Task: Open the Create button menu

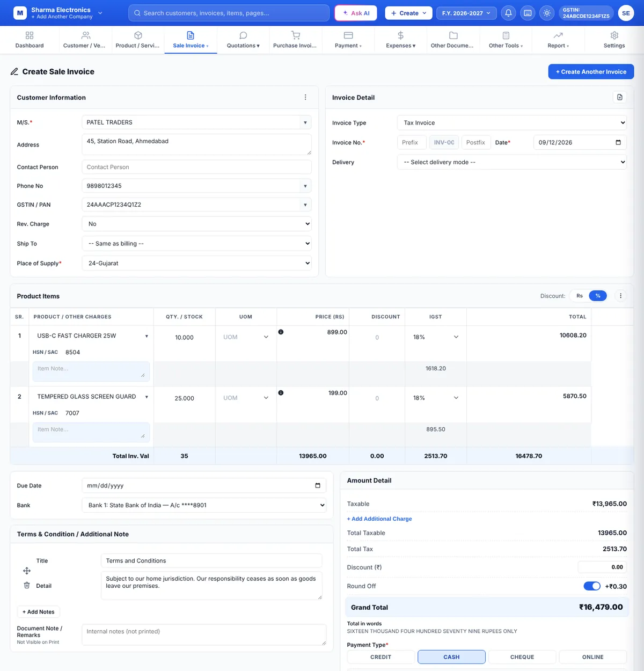Action: tap(408, 13)
